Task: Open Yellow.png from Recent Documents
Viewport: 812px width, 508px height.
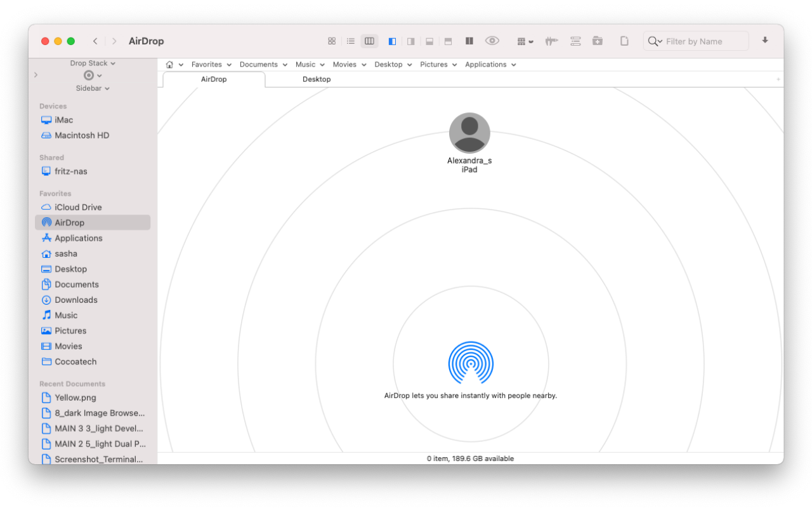Action: (x=75, y=398)
